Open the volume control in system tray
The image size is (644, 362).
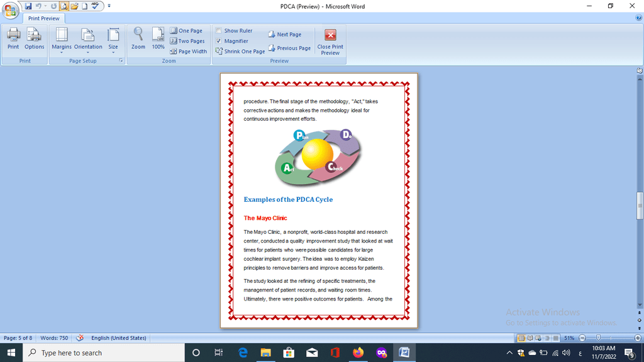[x=567, y=353]
